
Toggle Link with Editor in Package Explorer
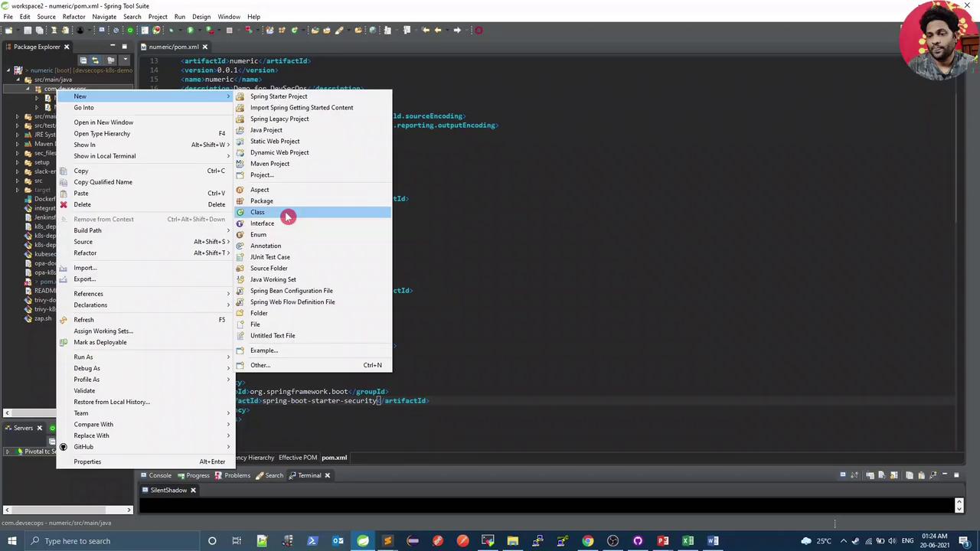(95, 60)
